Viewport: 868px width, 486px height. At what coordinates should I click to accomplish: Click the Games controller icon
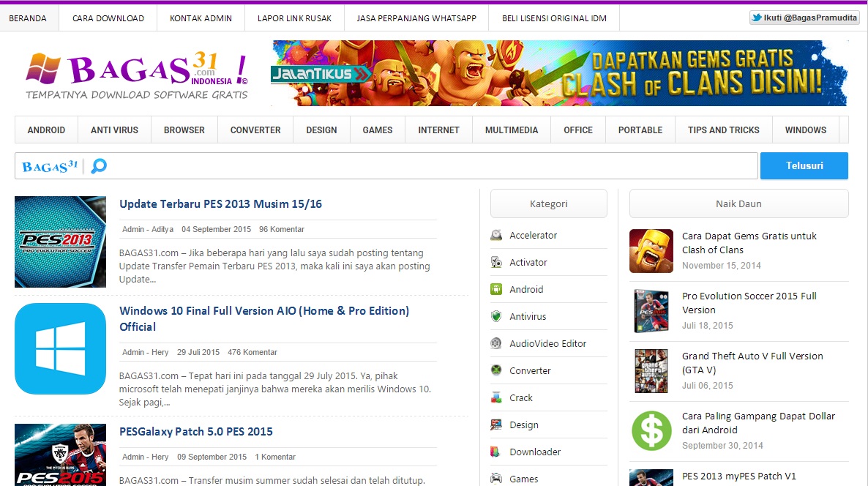coord(496,479)
